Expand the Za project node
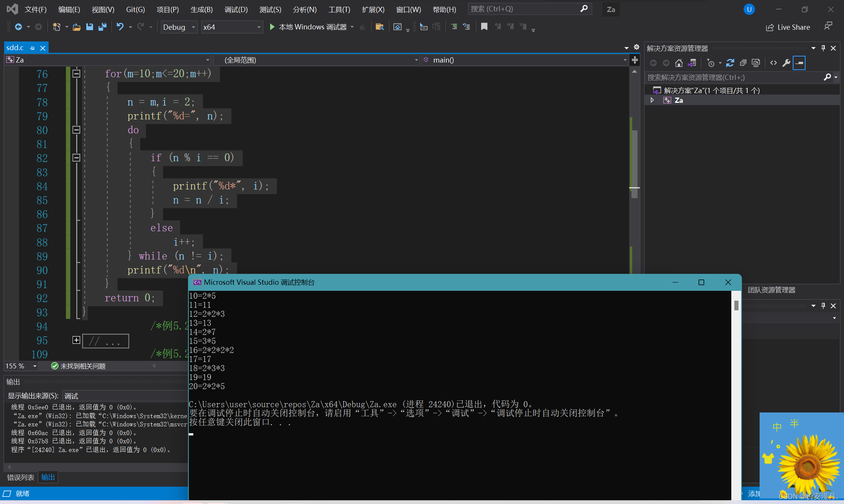Image resolution: width=844 pixels, height=504 pixels. tap(652, 100)
